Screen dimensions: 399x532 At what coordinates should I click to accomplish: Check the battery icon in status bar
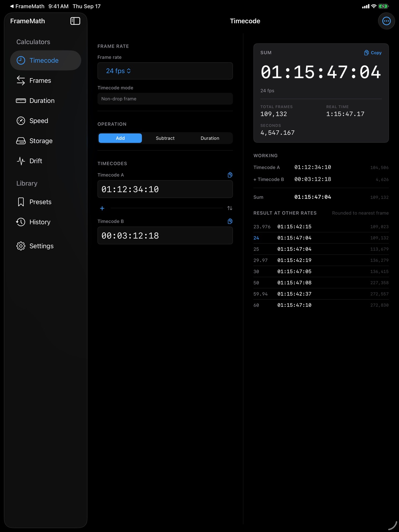(x=384, y=6)
